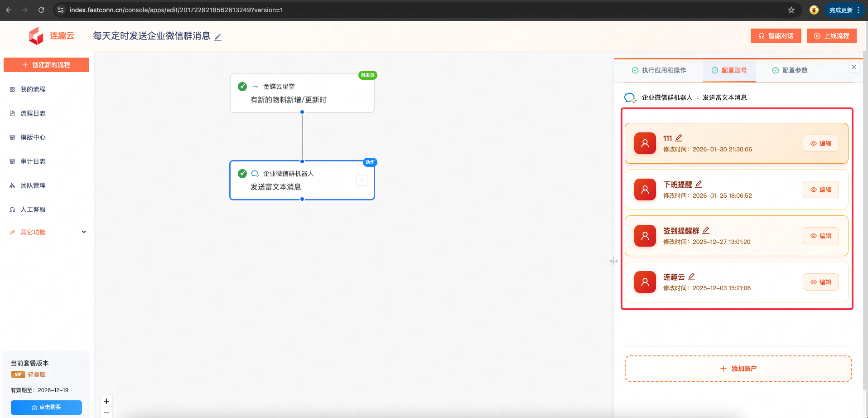The height and width of the screenshot is (418, 868).
Task: Rename the 下班提醒 account via pencil icon
Action: (x=699, y=184)
